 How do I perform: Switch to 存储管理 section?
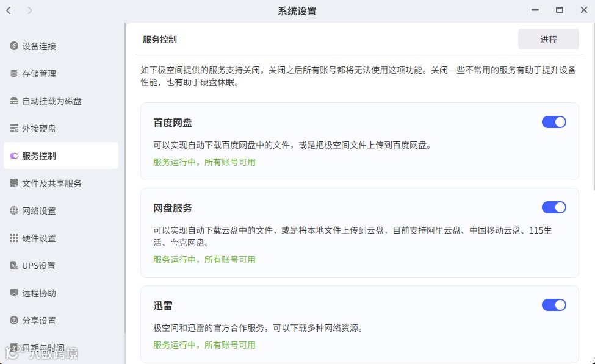pyautogui.click(x=60, y=73)
